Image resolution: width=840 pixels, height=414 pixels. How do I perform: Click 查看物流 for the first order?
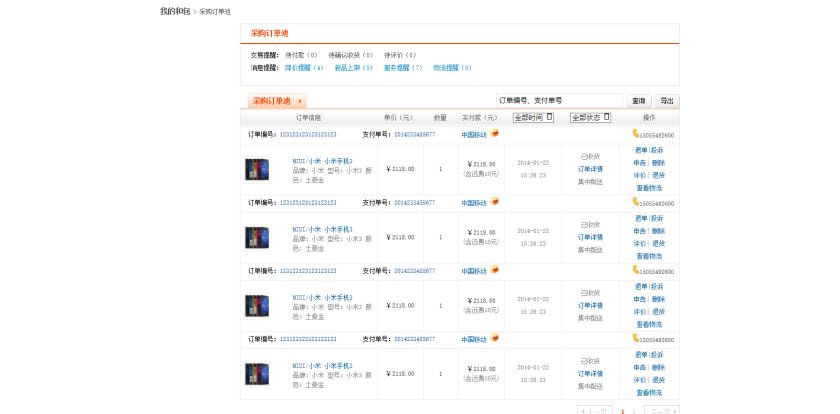pyautogui.click(x=649, y=188)
